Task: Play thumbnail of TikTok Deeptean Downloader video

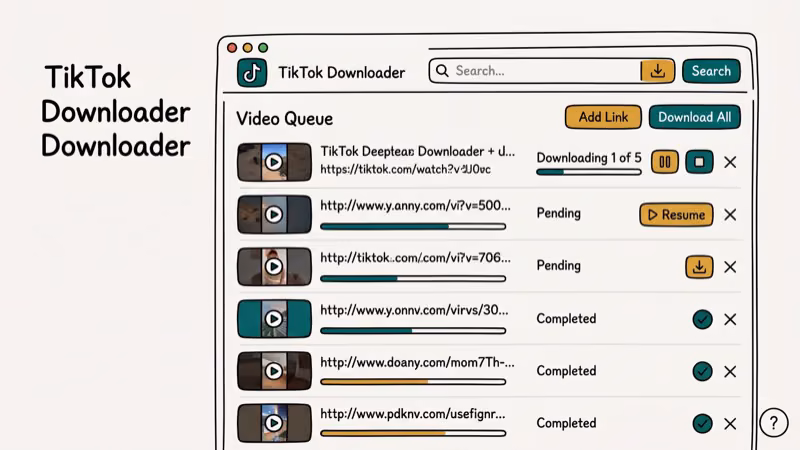Action: coord(274,162)
